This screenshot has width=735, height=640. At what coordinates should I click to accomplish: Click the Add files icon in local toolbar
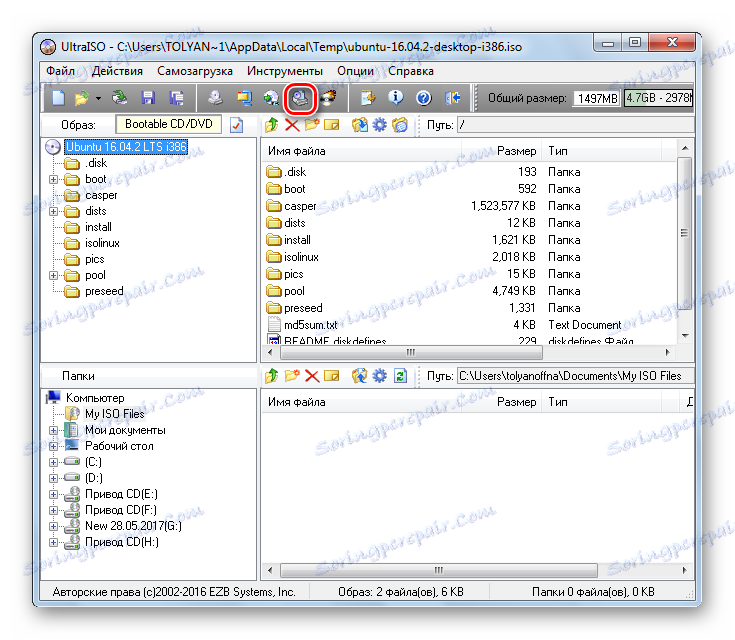point(360,376)
